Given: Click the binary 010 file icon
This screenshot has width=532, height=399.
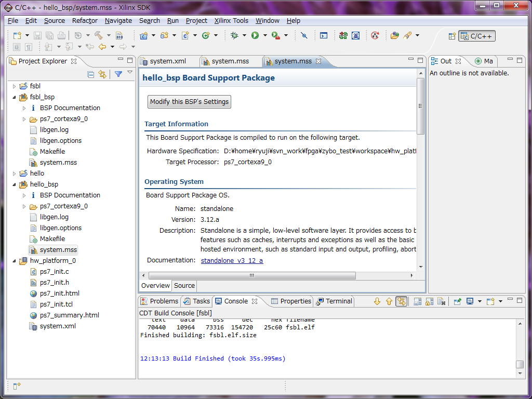Looking at the screenshot, I should coord(119,35).
